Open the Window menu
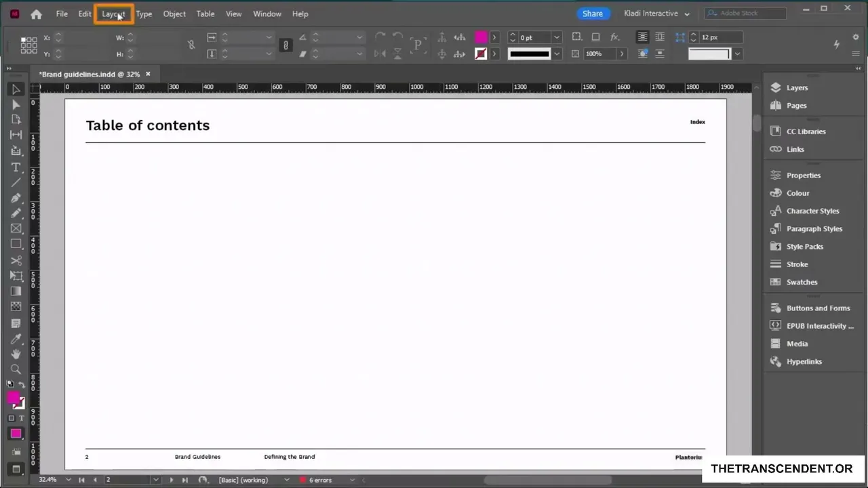Image resolution: width=868 pixels, height=488 pixels. pyautogui.click(x=267, y=14)
